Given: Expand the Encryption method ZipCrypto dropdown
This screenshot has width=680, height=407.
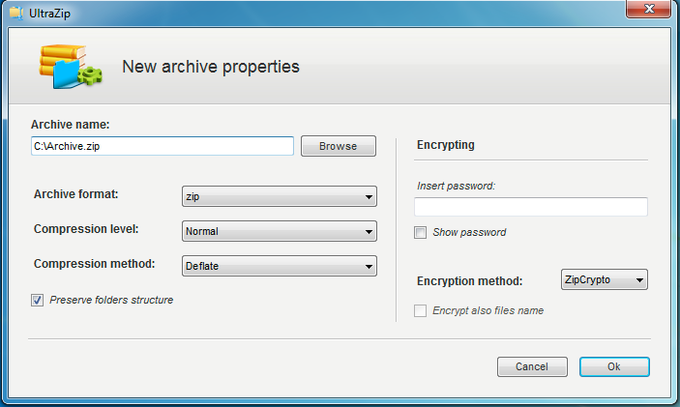Looking at the screenshot, I should 604,281.
